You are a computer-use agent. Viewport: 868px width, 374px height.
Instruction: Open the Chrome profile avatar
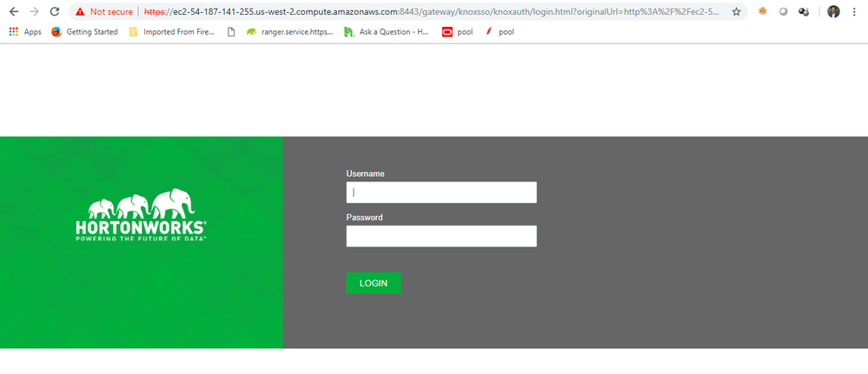pyautogui.click(x=833, y=11)
